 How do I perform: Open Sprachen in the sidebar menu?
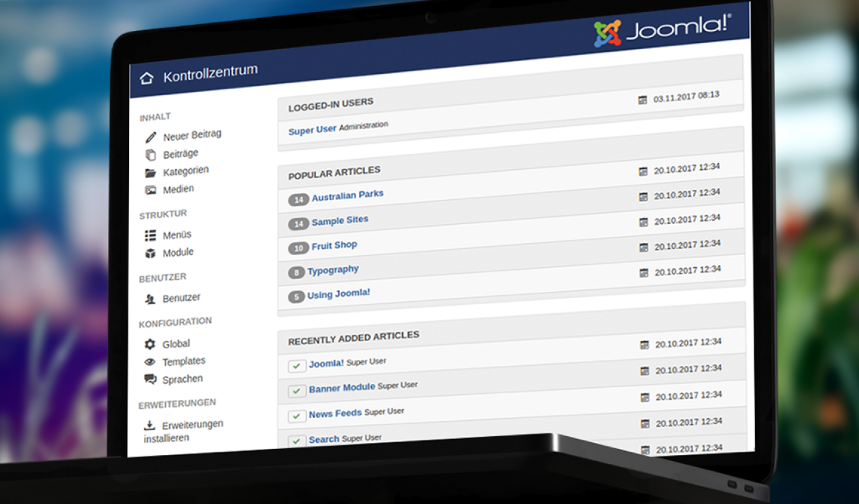pyautogui.click(x=182, y=379)
